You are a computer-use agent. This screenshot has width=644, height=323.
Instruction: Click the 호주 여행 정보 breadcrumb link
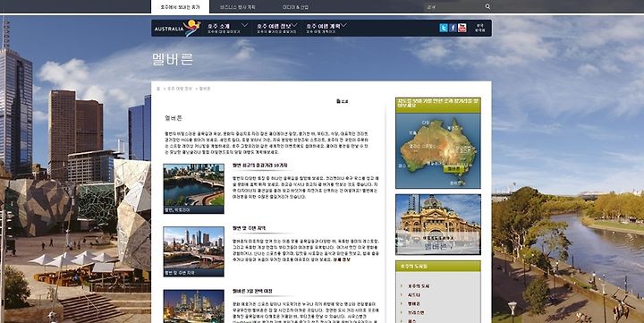(180, 89)
